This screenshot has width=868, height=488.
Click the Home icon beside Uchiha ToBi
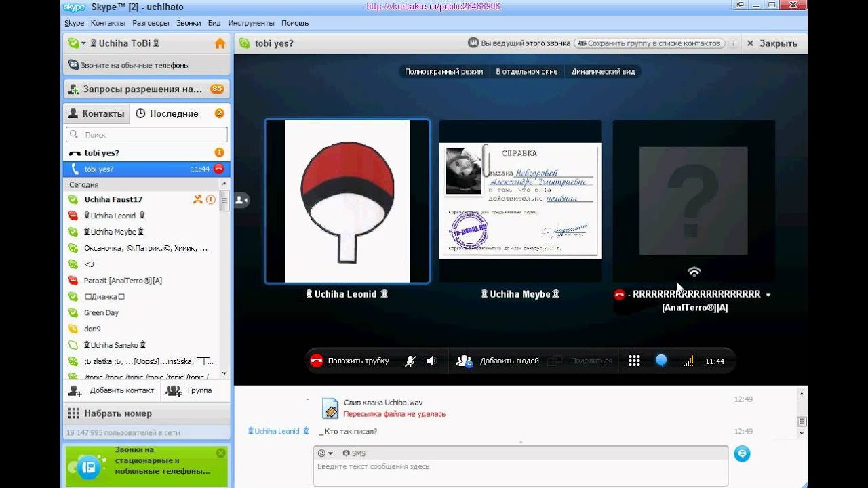coord(220,43)
